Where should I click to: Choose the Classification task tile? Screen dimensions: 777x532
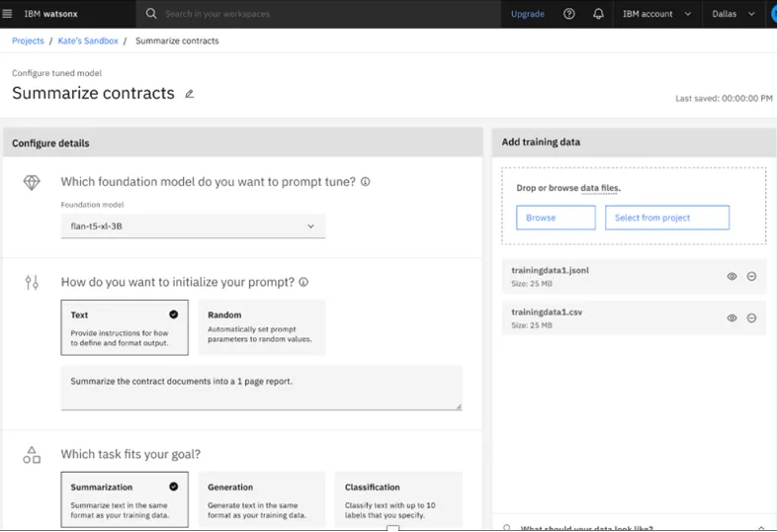[398, 499]
